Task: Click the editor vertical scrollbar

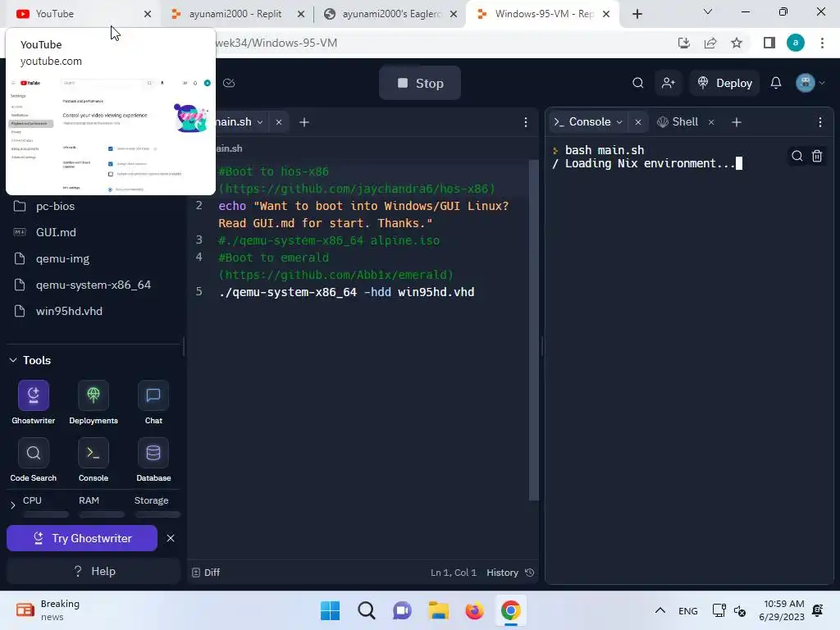Action: point(533,330)
